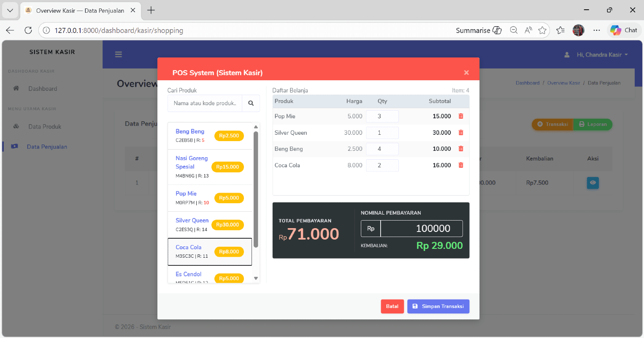
Task: Click the green Laporan button
Action: coord(593,124)
